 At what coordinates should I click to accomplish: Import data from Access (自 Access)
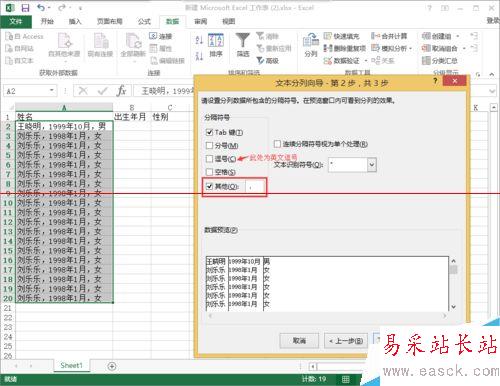[25, 36]
